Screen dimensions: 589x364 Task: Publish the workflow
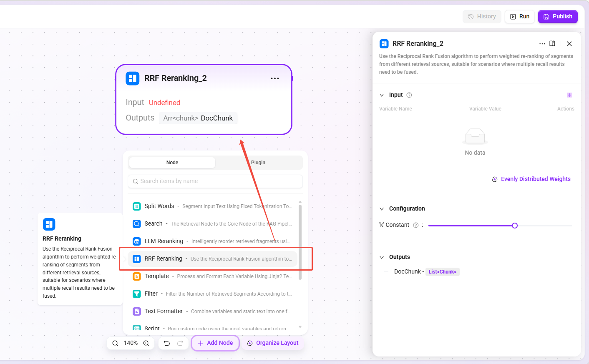(x=558, y=17)
